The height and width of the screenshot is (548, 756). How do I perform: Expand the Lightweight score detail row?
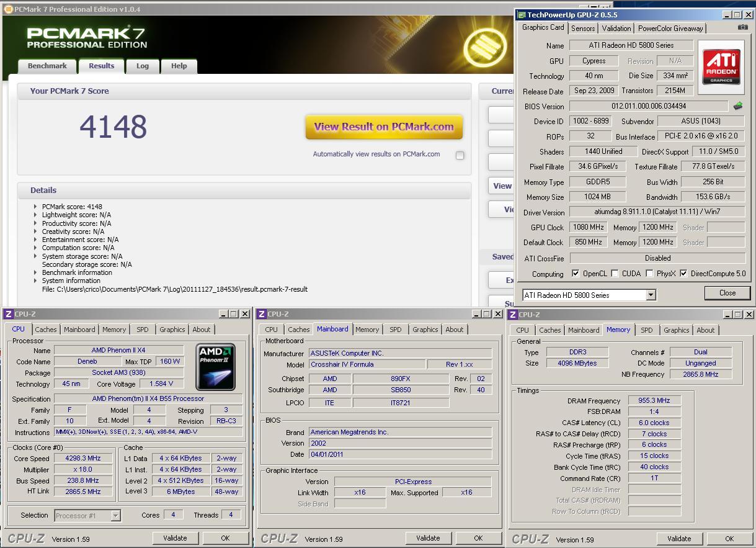click(35, 215)
